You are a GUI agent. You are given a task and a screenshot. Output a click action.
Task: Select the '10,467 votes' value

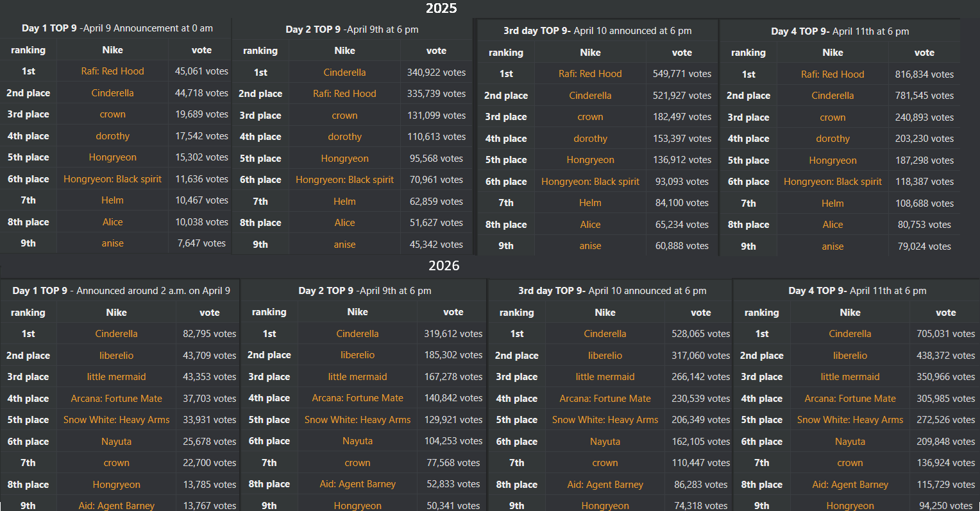click(x=201, y=200)
